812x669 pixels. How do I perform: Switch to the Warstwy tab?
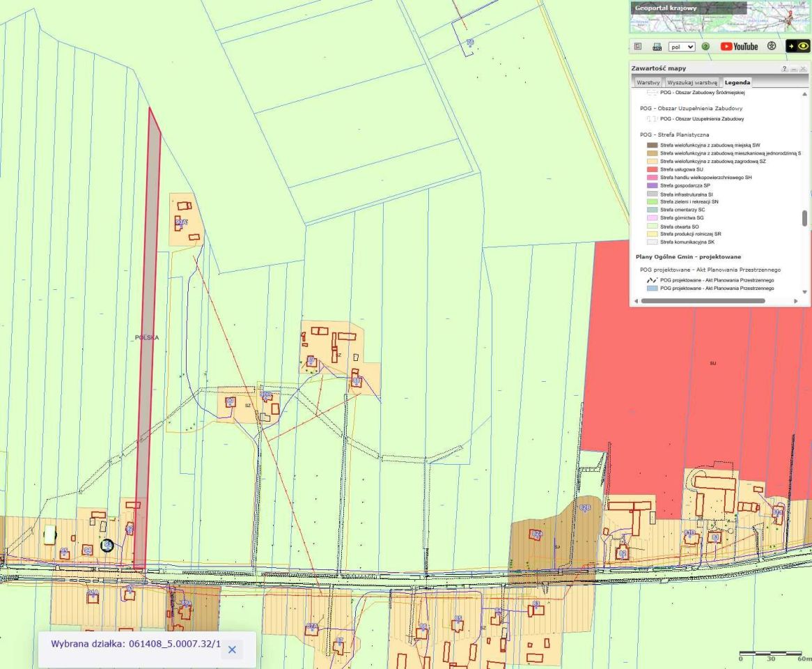[x=648, y=82]
